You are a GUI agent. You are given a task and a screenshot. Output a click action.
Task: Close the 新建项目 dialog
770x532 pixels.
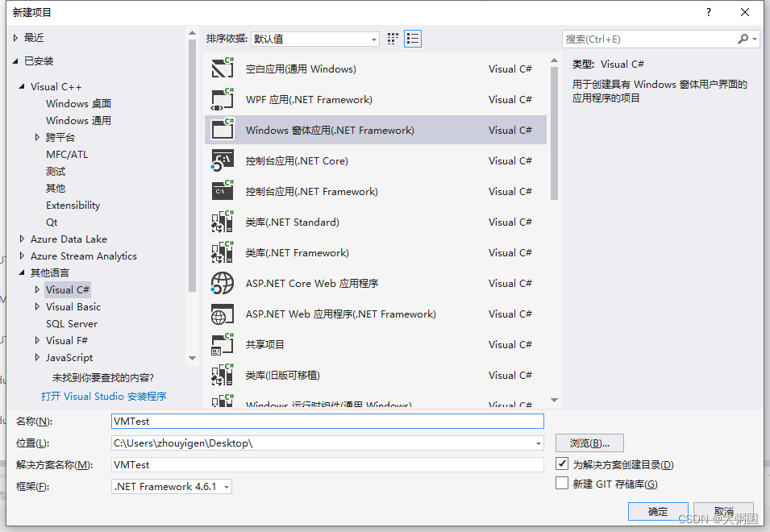tap(745, 12)
